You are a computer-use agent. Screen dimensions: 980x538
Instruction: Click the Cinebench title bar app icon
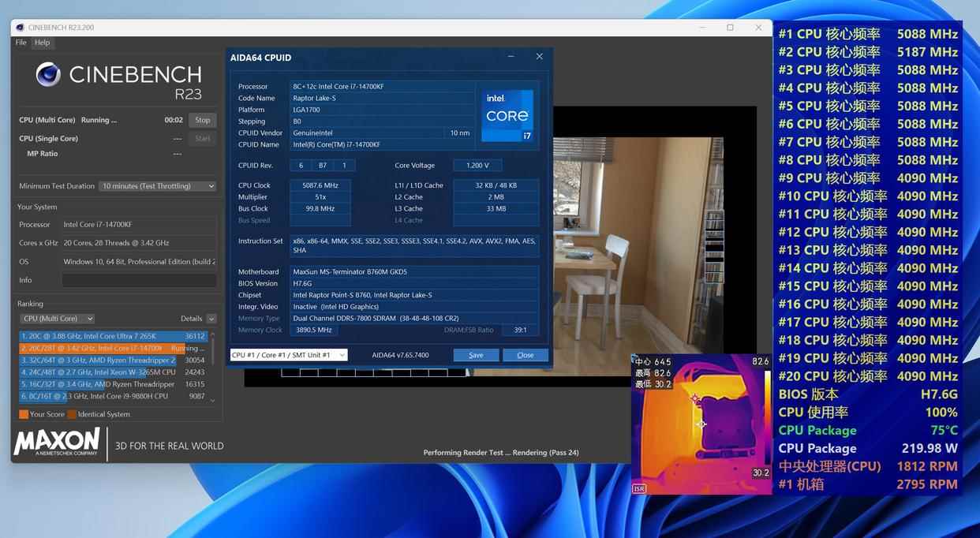(x=20, y=28)
